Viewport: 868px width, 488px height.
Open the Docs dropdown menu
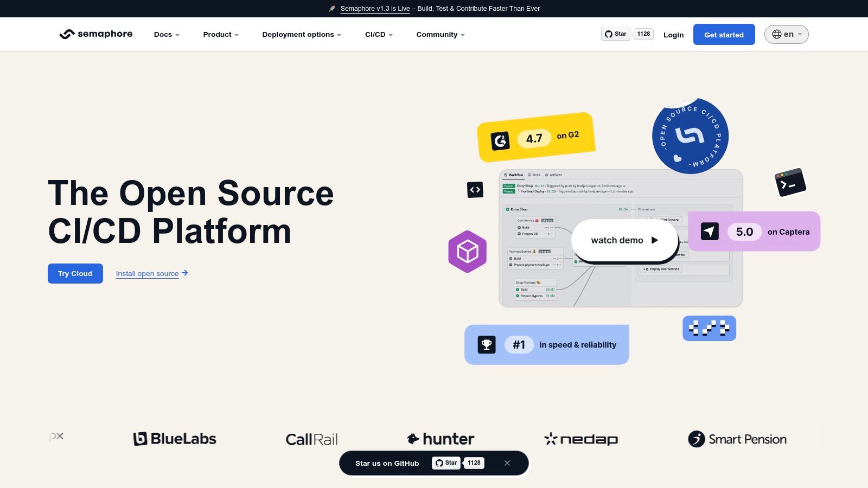click(167, 35)
